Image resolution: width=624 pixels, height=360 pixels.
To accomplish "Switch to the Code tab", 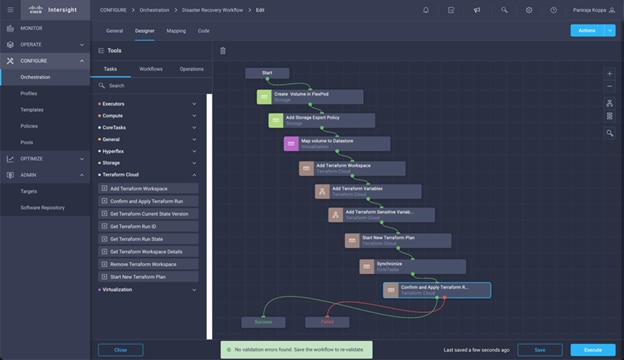I will coord(203,31).
